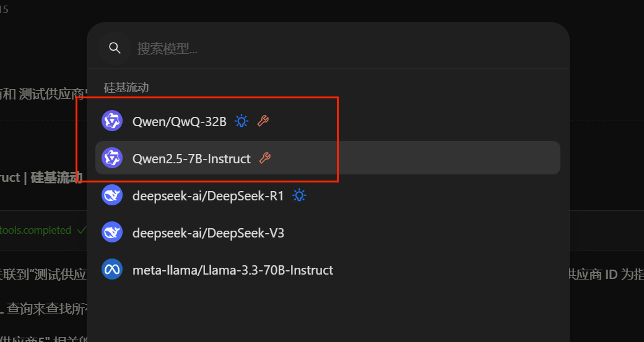Image resolution: width=644 pixels, height=342 pixels.
Task: Click the reasoning lightbulb icon on Qwen/QwQ-32B
Action: click(x=241, y=121)
